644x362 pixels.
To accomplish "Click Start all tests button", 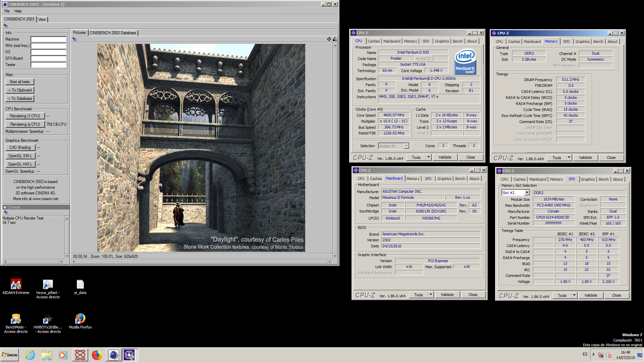I will 19,82.
